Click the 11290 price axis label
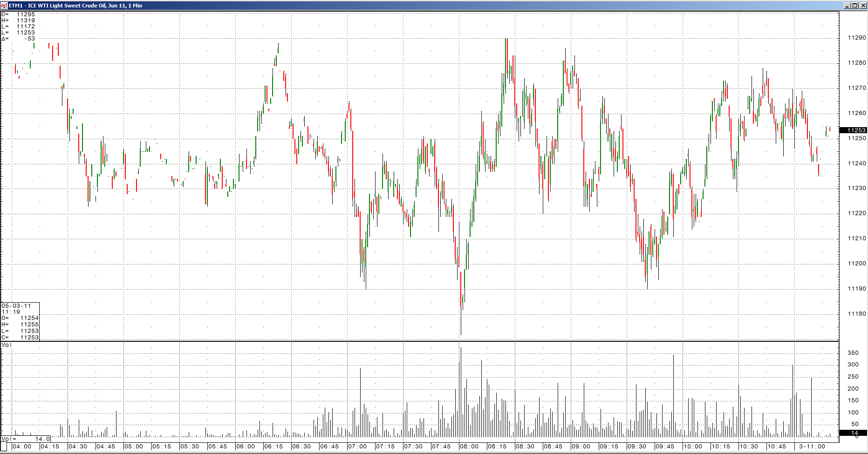 [857, 38]
